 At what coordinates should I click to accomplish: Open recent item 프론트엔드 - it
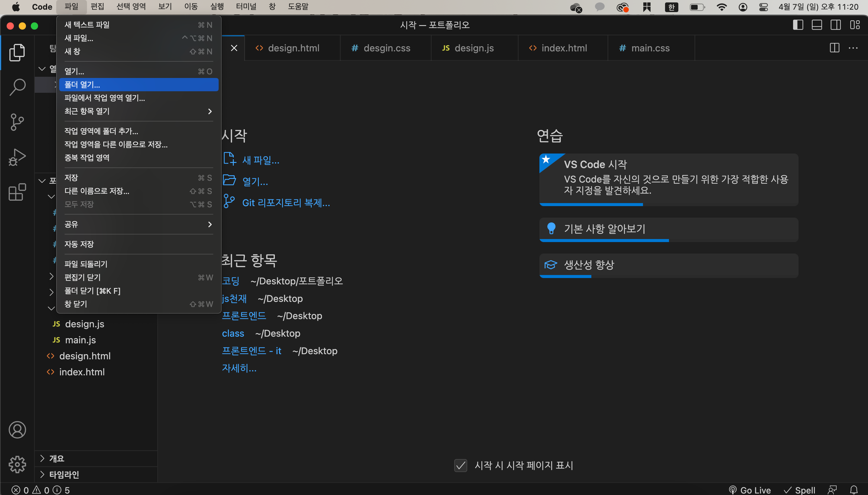coord(251,351)
